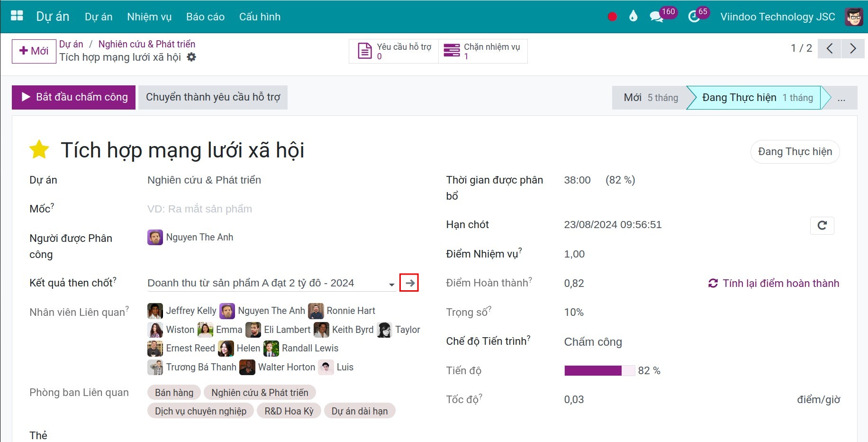Click the Tiến độ progress bar

(599, 371)
